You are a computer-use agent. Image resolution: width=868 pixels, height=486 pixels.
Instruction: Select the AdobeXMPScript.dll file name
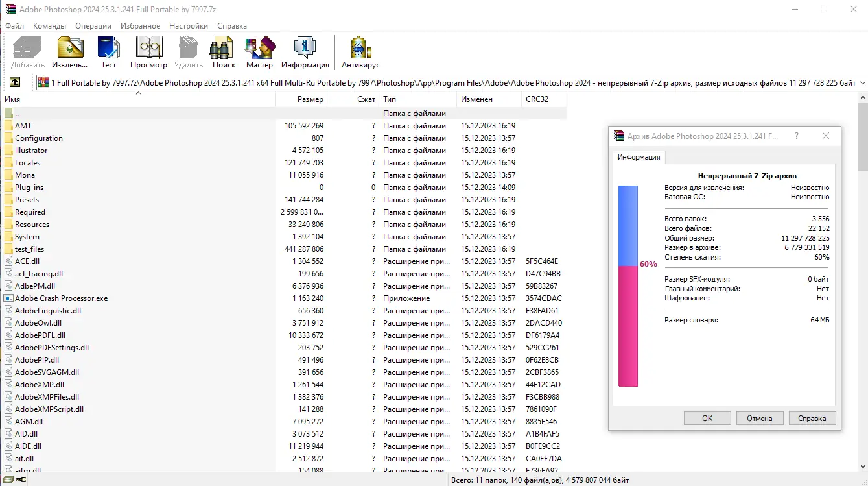click(x=49, y=409)
